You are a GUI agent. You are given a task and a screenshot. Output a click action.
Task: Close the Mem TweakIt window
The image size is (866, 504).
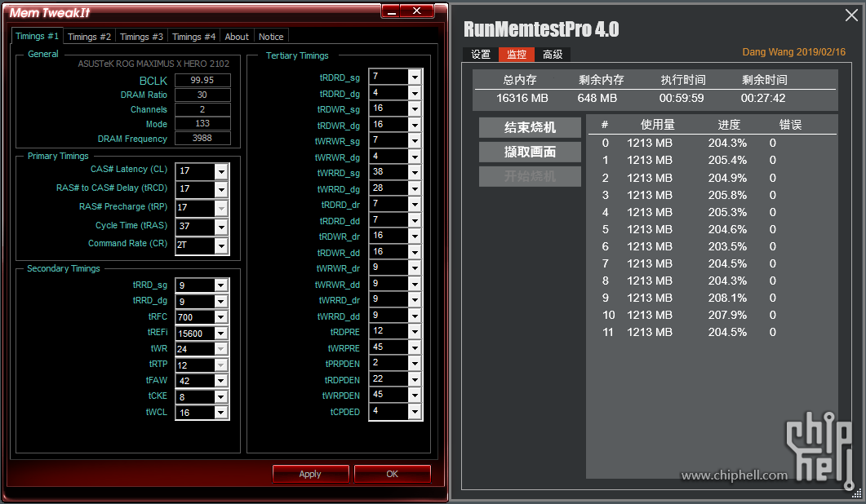418,11
